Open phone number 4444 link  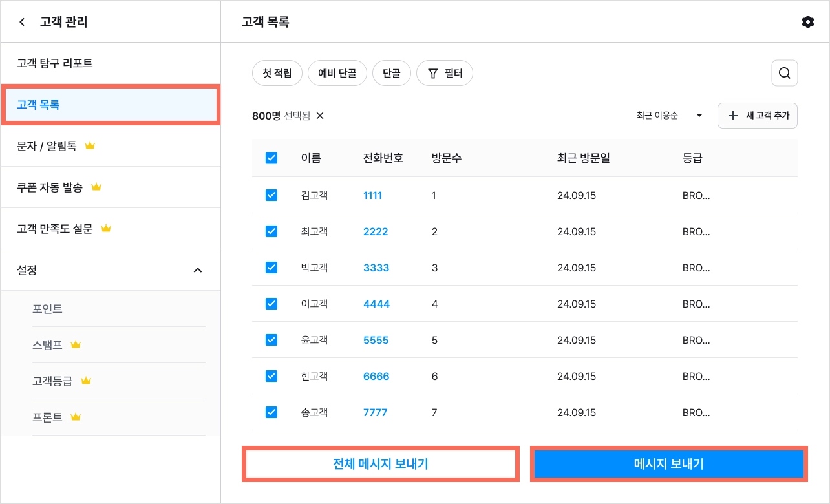click(377, 304)
